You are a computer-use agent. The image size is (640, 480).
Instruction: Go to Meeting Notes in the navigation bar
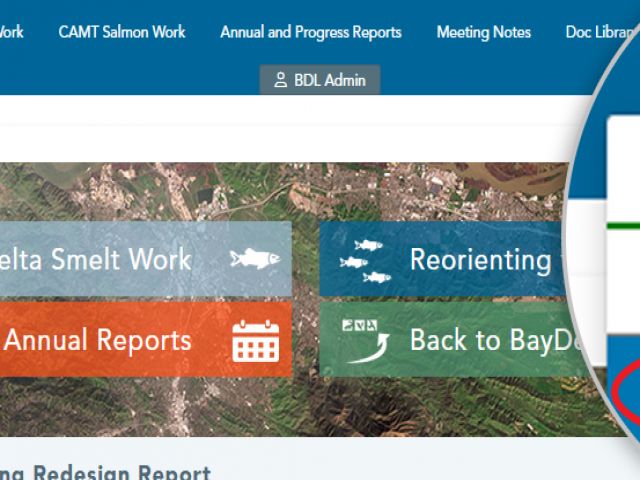tap(484, 32)
